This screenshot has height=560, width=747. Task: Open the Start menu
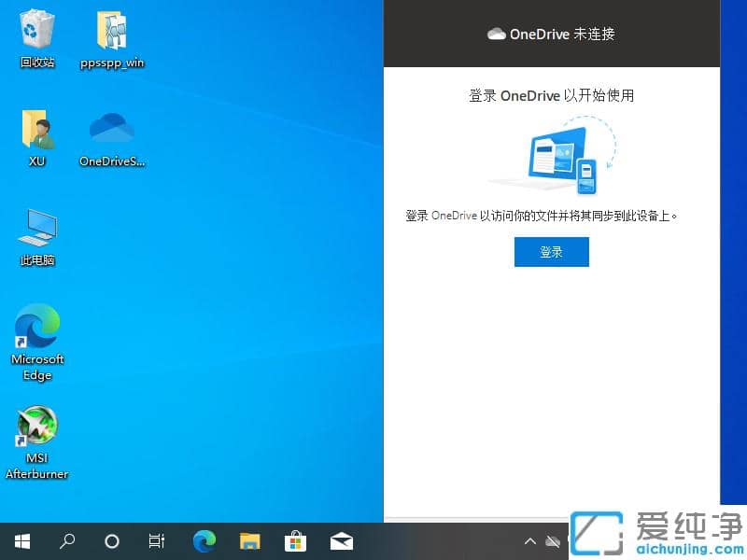pos(21,540)
